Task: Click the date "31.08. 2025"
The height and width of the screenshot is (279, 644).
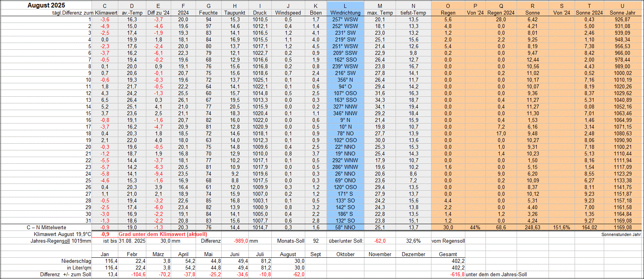Action: (132, 241)
